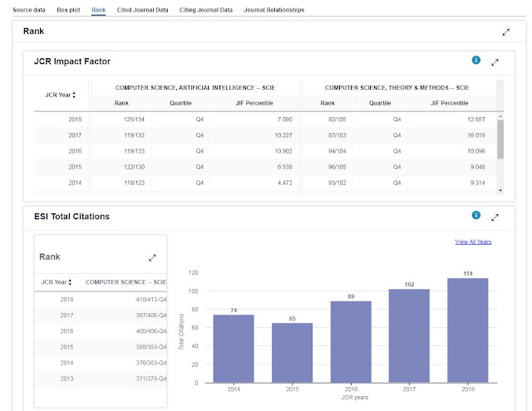The height and width of the screenshot is (411, 532).
Task: Select rank cell 96/105 for 2015
Action: tap(337, 167)
